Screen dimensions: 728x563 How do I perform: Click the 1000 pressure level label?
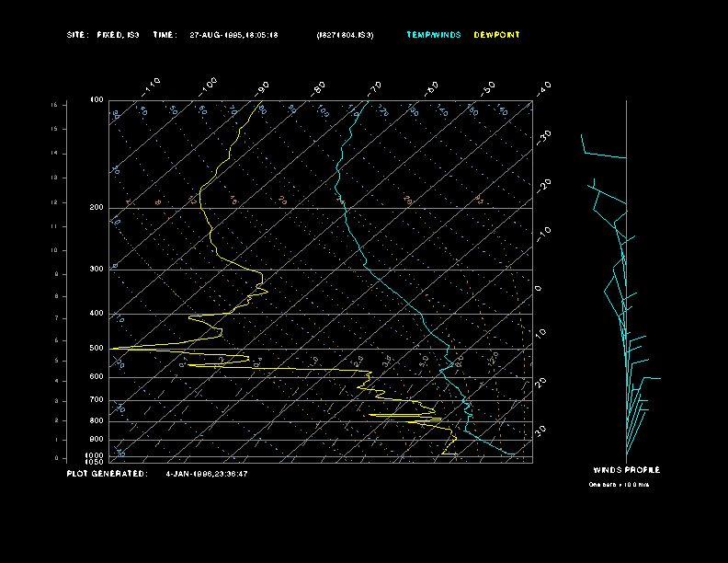click(x=95, y=455)
